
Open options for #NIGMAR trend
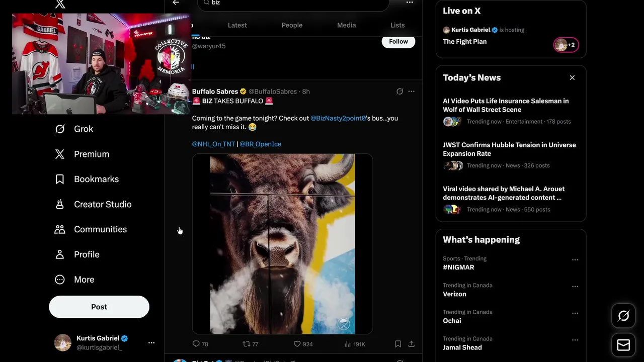click(x=575, y=260)
